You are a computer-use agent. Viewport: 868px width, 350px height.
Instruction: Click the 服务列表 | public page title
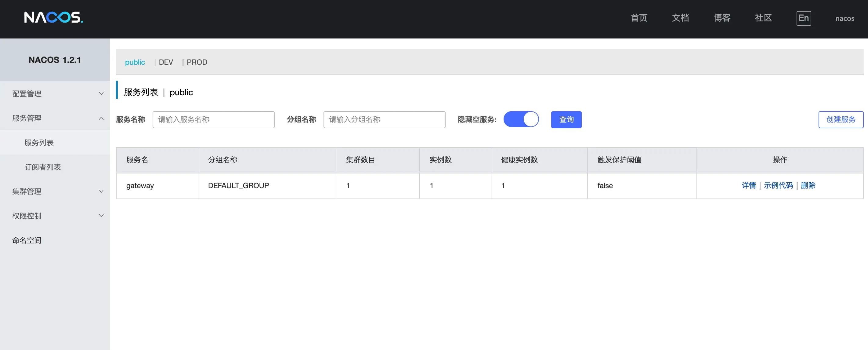(x=158, y=92)
